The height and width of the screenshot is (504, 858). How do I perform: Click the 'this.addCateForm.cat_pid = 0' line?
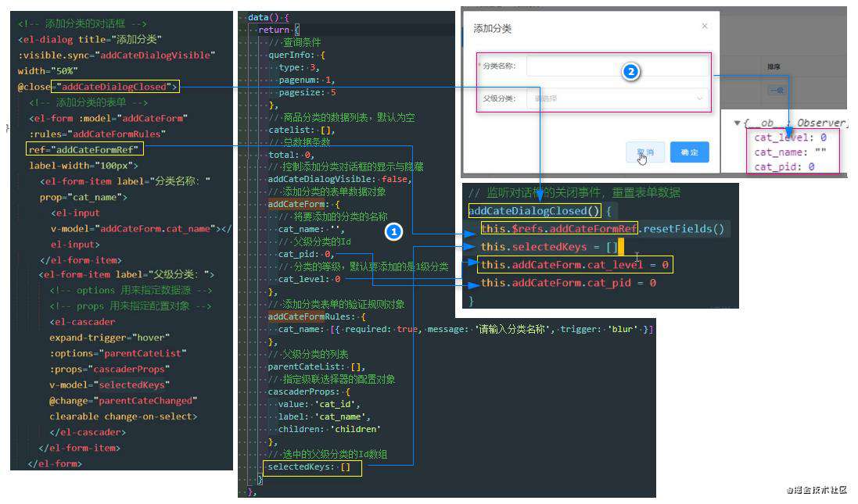569,283
